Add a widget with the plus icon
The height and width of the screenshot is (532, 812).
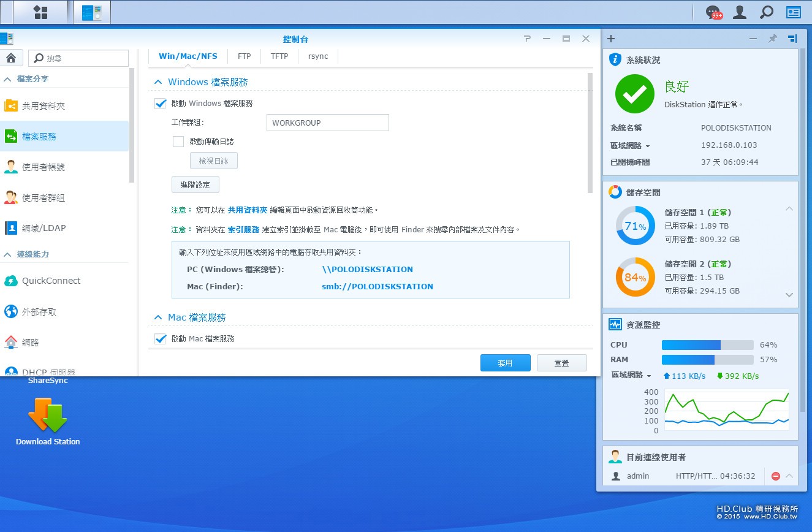[611, 39]
